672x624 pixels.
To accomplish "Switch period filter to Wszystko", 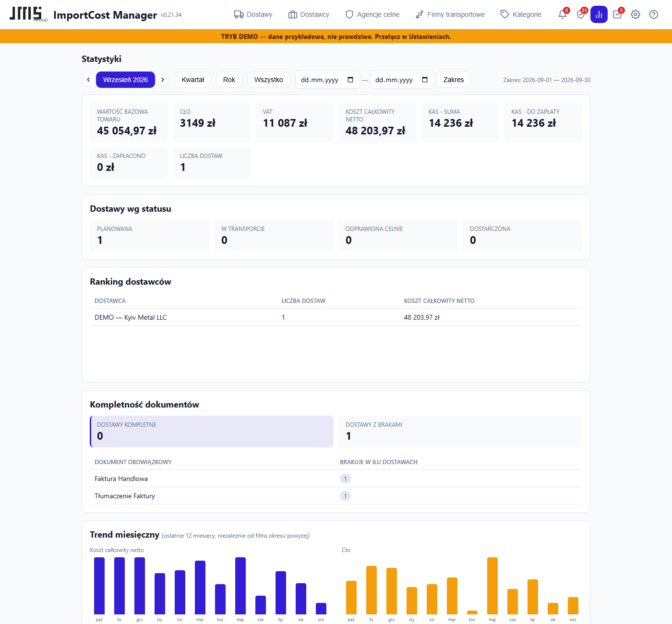I will coord(269,80).
